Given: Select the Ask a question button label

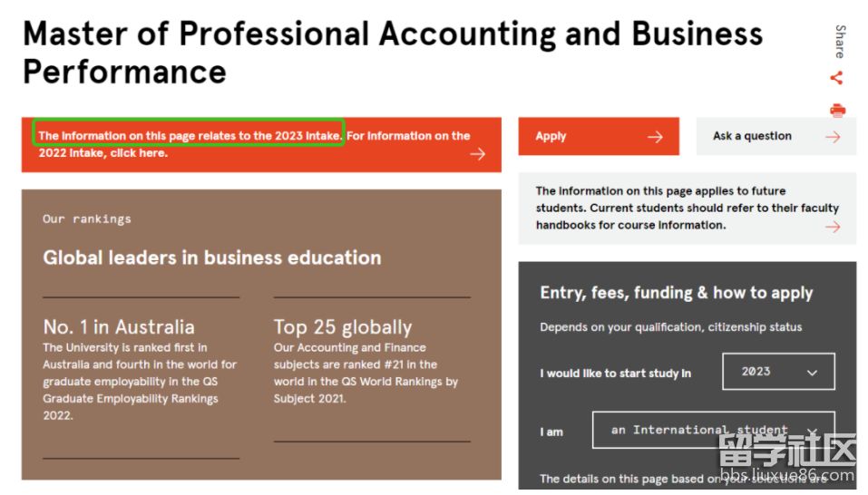Looking at the screenshot, I should coord(752,136).
